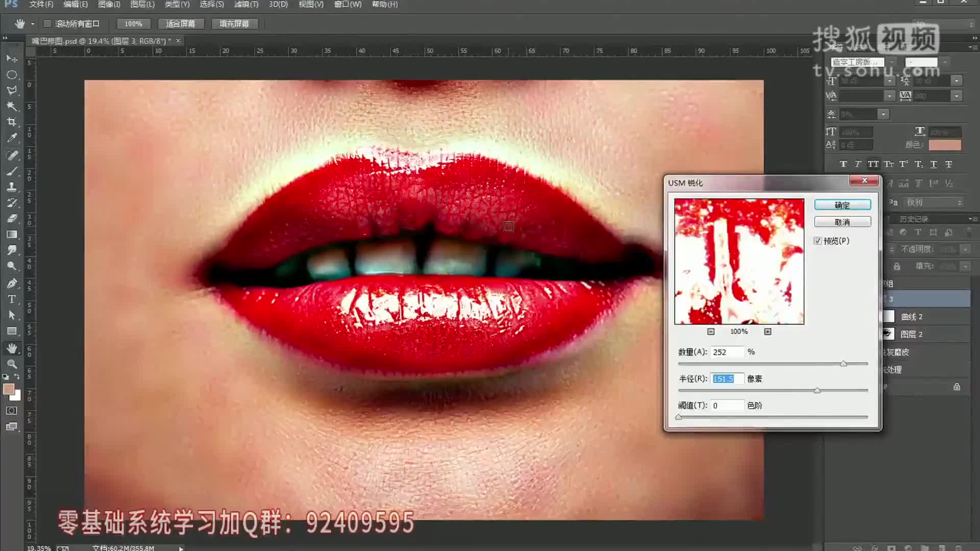Toggle All Caps text style
The image size is (980, 551).
tap(873, 164)
